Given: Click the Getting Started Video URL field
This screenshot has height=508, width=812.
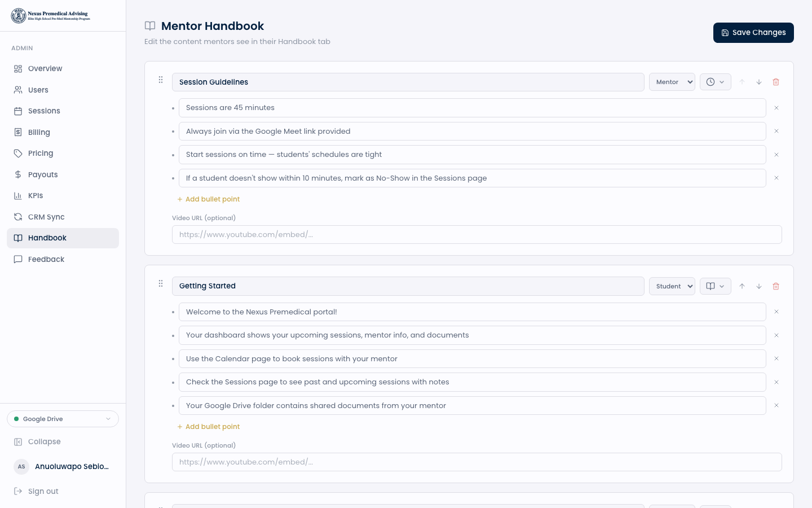Looking at the screenshot, I should coord(476,462).
